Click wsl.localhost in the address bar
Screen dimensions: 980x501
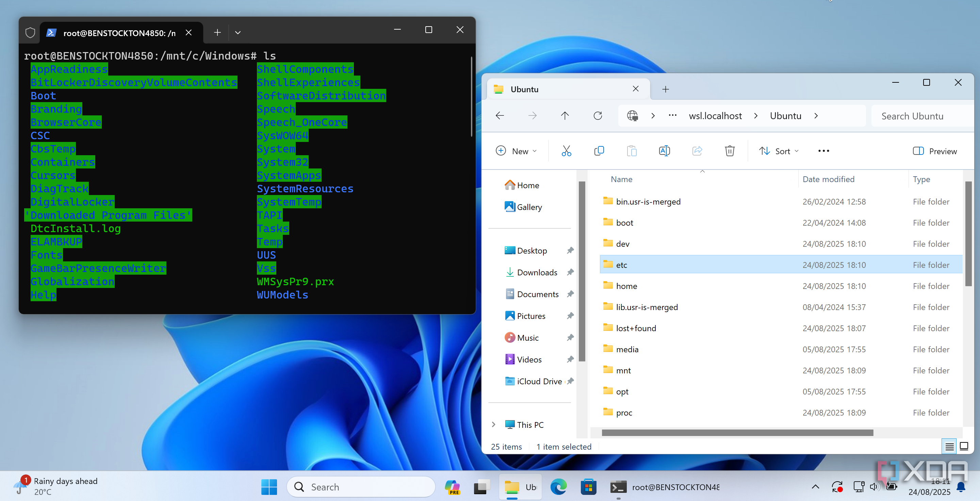715,116
